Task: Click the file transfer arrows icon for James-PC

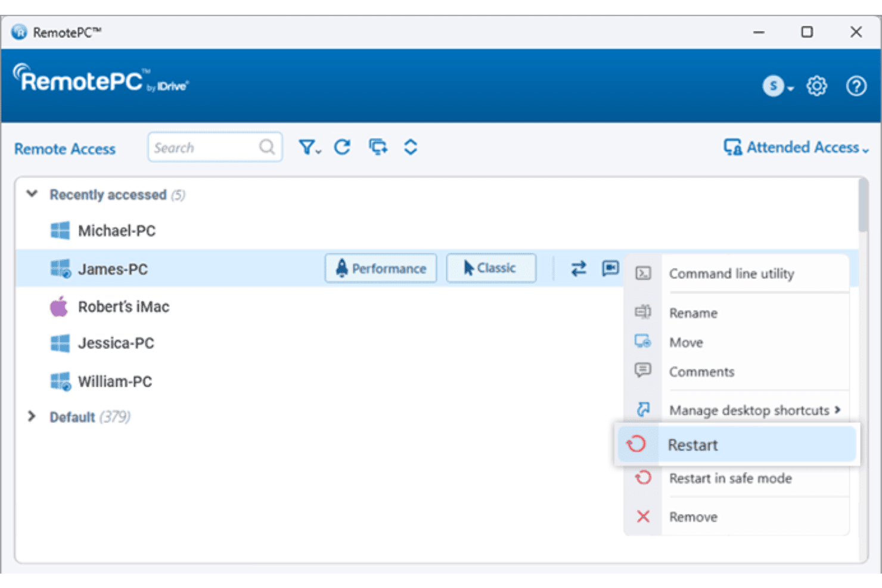Action: point(579,269)
